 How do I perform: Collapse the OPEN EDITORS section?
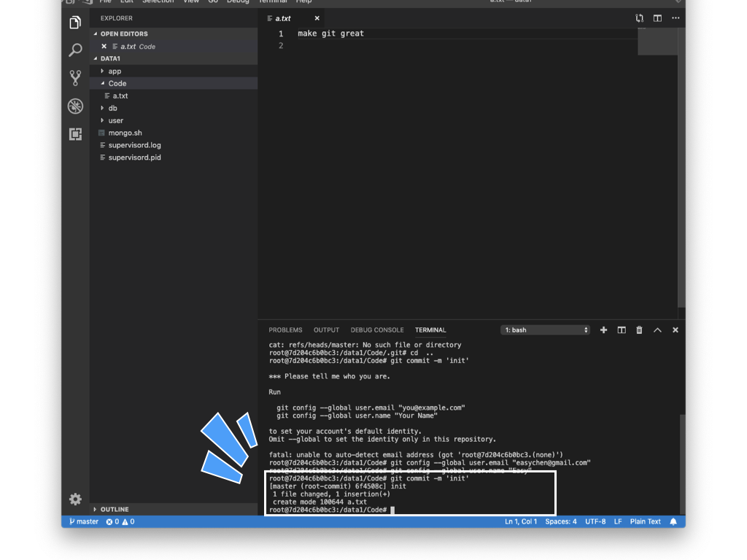click(x=123, y=34)
